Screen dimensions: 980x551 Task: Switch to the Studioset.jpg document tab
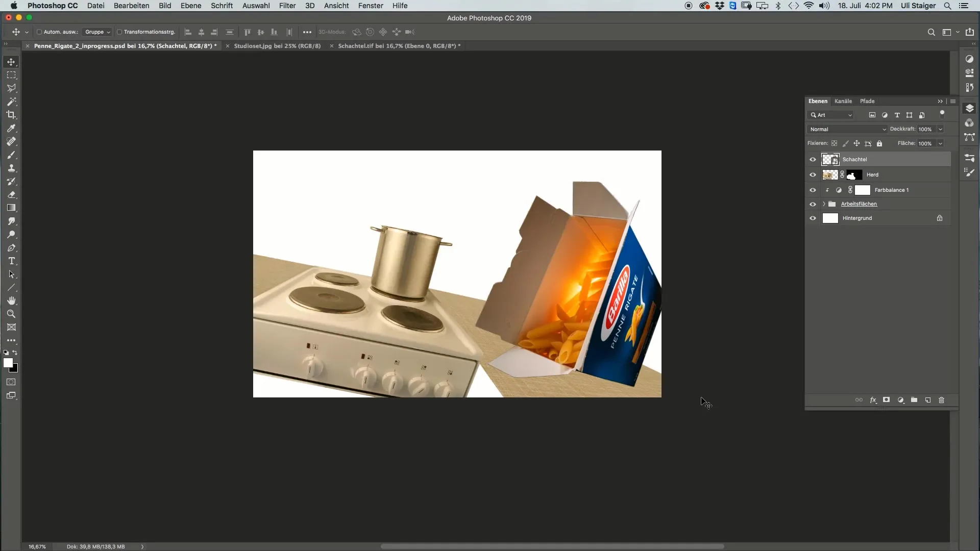pyautogui.click(x=277, y=46)
